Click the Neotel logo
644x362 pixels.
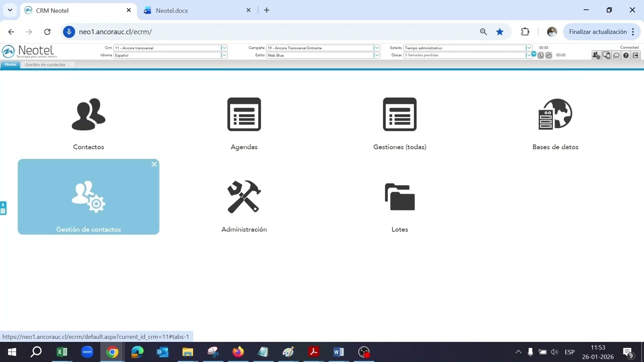[x=29, y=51]
